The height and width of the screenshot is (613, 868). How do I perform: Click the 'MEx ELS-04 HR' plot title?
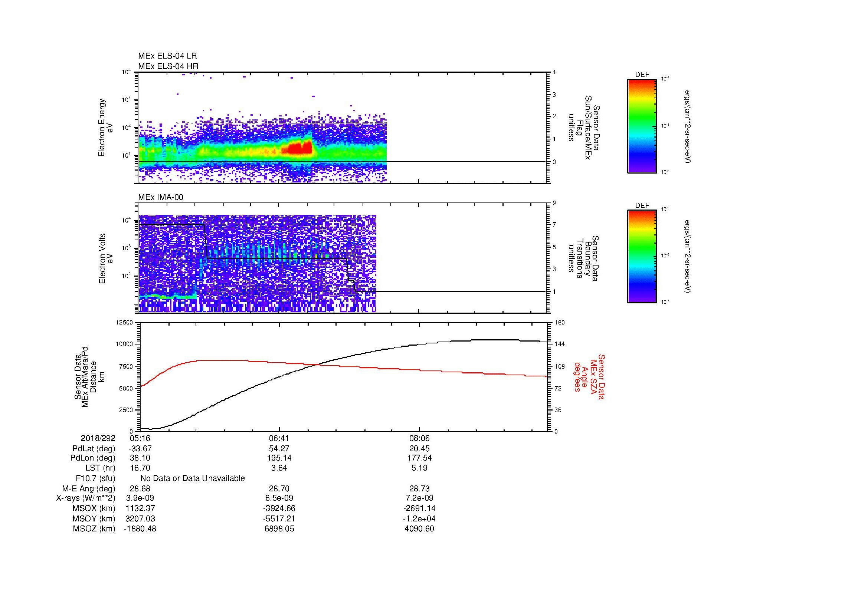click(168, 66)
